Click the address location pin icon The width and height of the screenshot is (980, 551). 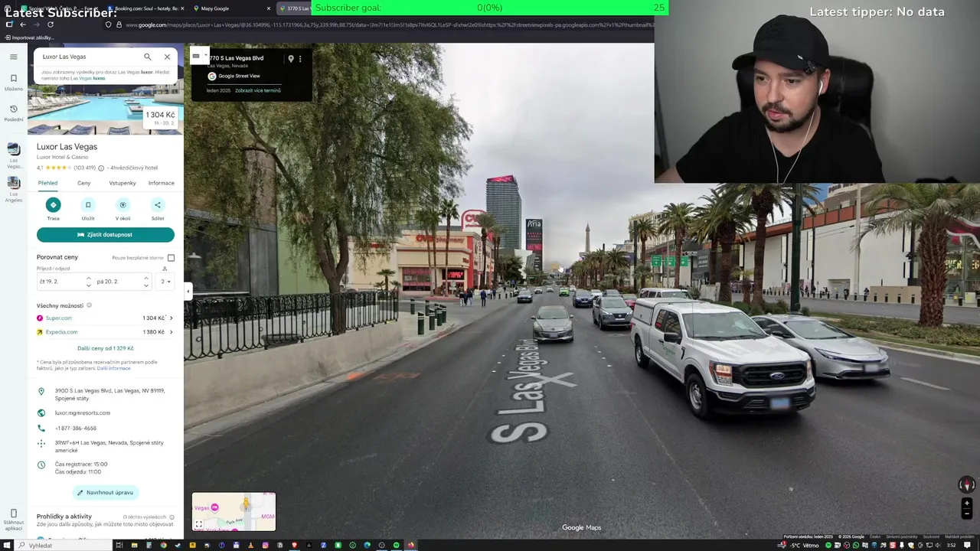[x=41, y=391]
